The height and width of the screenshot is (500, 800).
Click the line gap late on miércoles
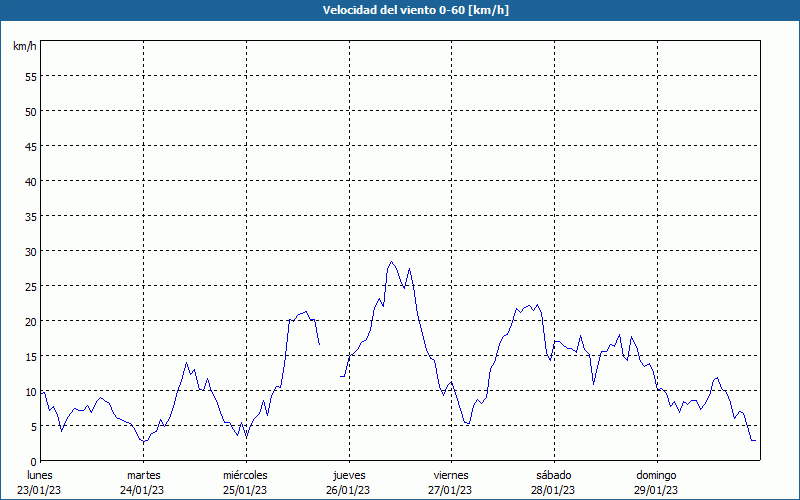330,360
